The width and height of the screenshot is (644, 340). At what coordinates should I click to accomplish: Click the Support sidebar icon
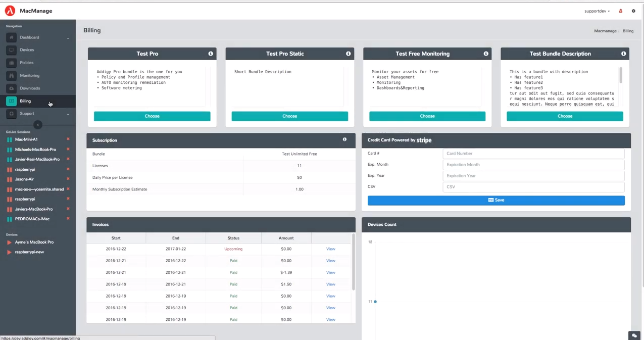pos(11,114)
